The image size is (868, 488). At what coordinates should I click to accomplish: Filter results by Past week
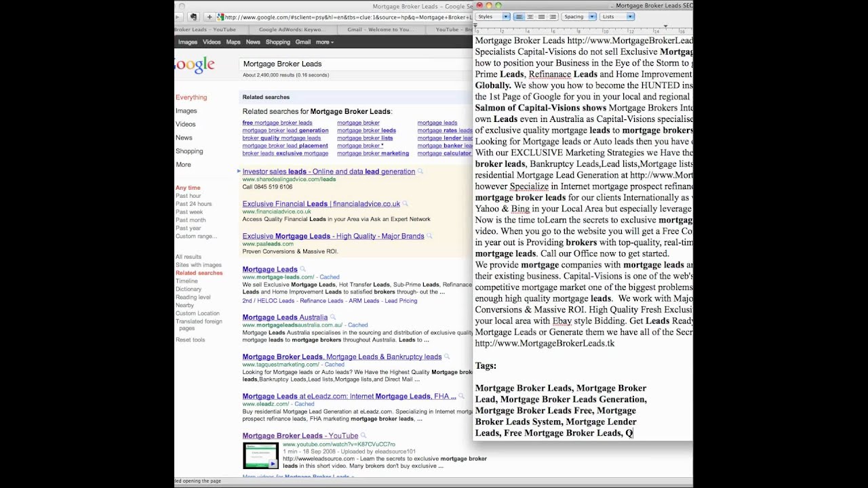(x=189, y=212)
